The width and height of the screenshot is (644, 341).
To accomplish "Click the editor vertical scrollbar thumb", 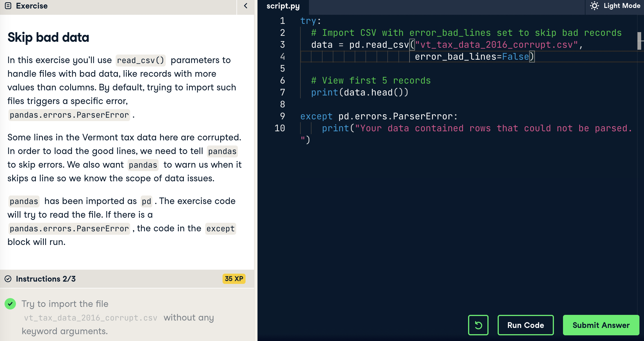I will (x=639, y=41).
